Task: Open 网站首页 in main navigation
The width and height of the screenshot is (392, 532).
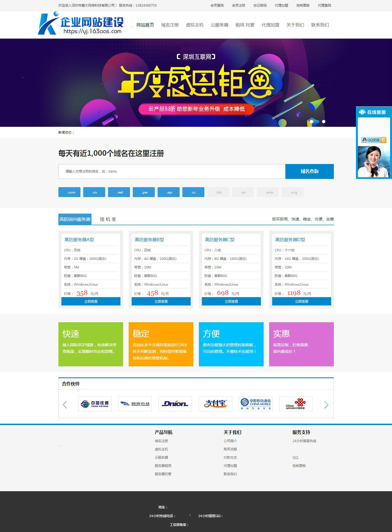Action: (145, 25)
